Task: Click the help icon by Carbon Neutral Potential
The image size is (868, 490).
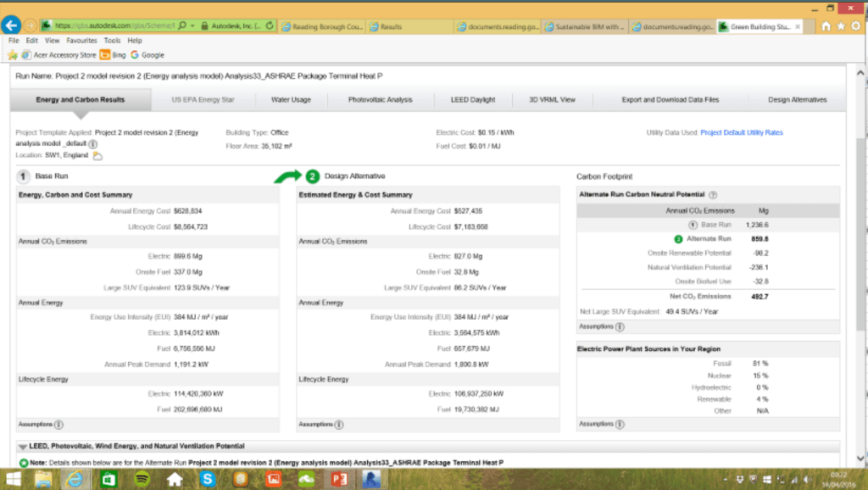Action: (x=713, y=195)
